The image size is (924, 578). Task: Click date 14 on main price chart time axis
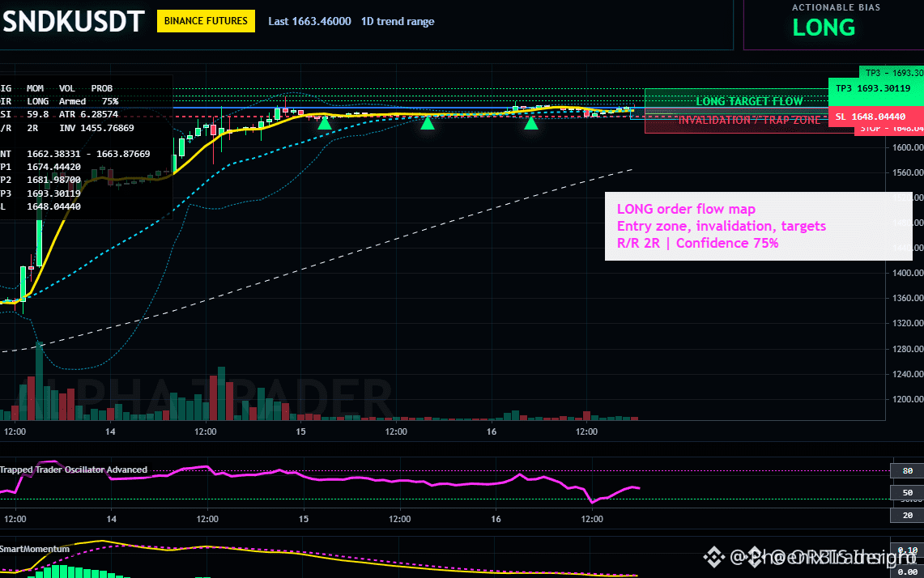point(110,431)
